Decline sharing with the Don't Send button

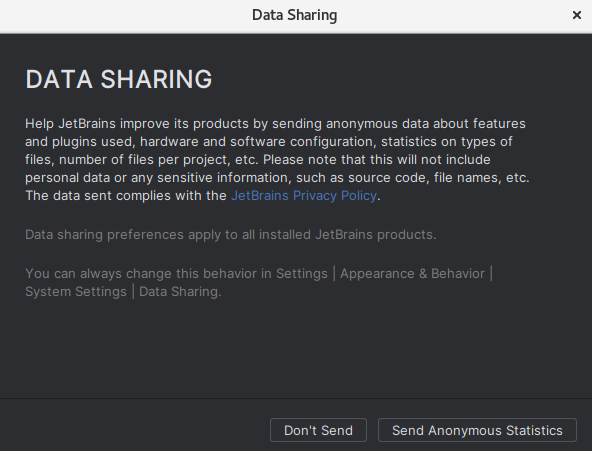[318, 430]
